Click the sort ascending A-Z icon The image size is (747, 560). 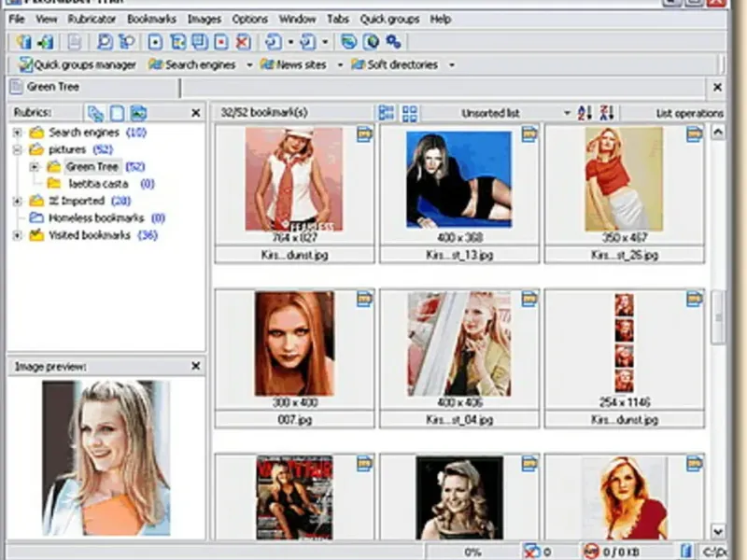585,113
